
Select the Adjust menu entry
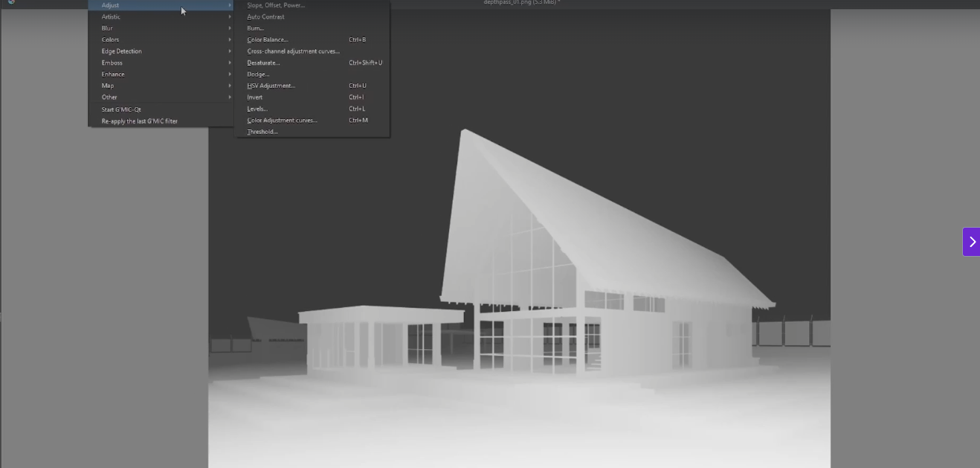coord(110,5)
